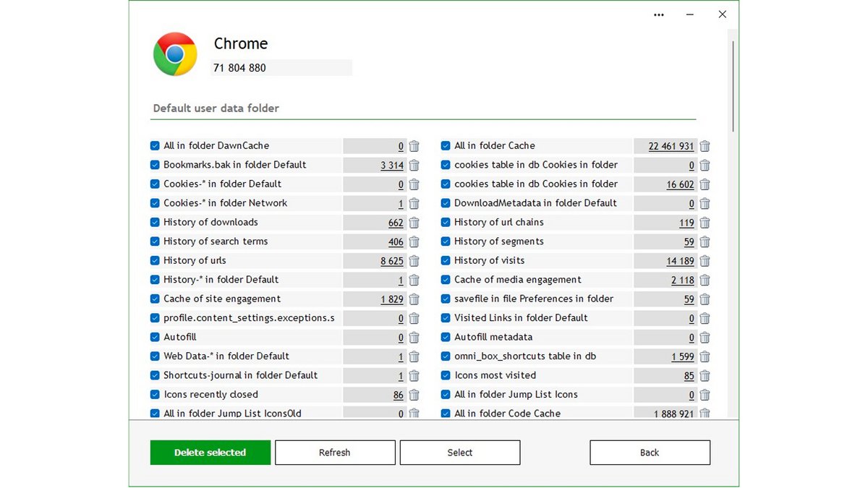Screen dimensions: 868x488
Task: Click the trash icon for All in folder Code Cache
Action: (x=704, y=413)
